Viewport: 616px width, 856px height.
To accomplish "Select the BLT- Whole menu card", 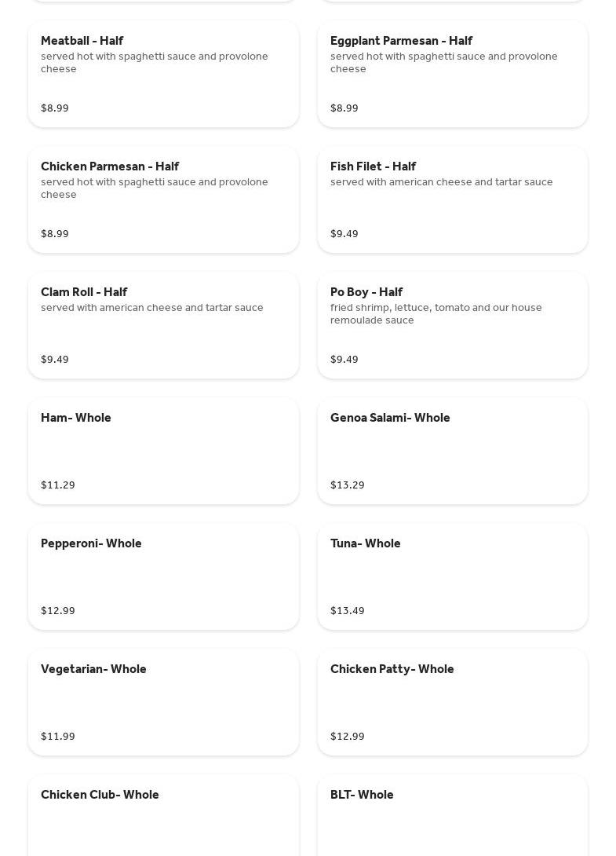I will (452, 817).
